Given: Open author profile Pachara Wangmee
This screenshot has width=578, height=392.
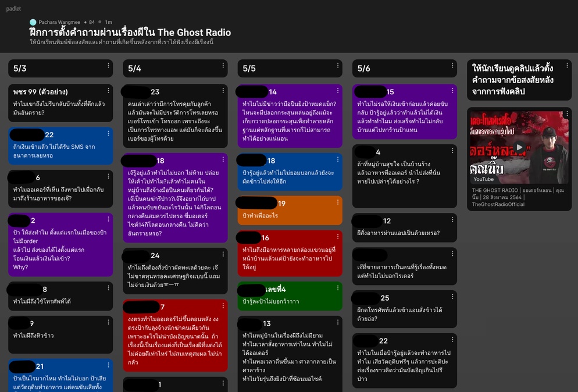Looking at the screenshot, I should click(x=59, y=22).
